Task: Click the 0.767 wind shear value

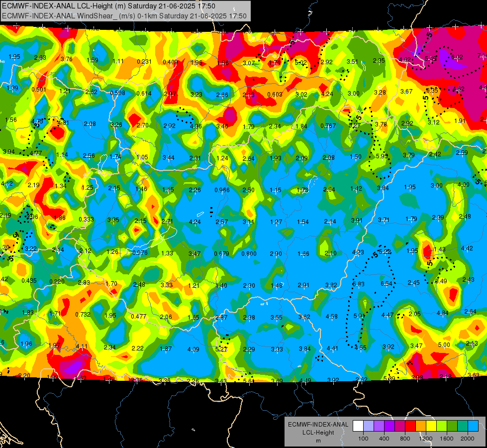Action: [x=328, y=125]
